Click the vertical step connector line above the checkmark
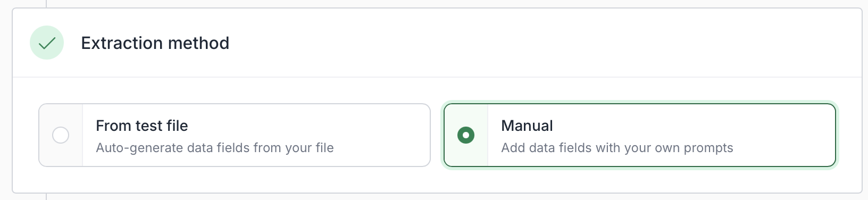 pyautogui.click(x=46, y=4)
